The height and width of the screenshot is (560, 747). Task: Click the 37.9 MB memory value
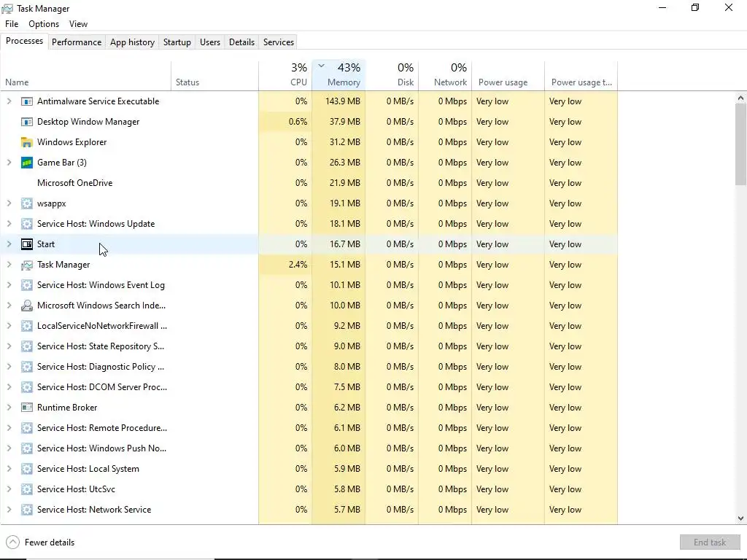click(345, 122)
